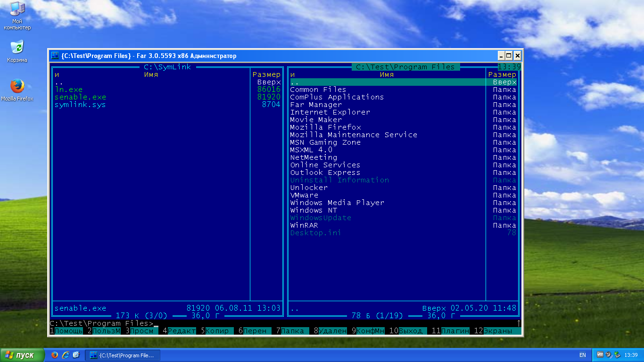Click F10 Выход in the key bar
The image size is (644, 362).
click(408, 331)
